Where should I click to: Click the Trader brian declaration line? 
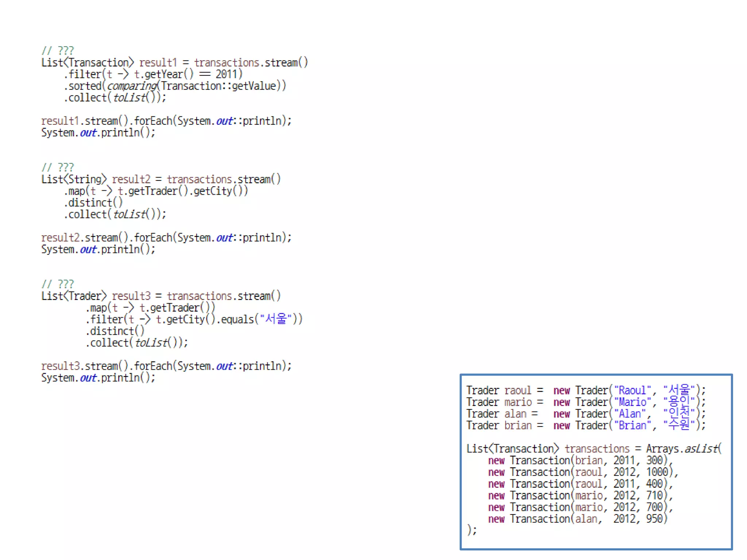(586, 425)
